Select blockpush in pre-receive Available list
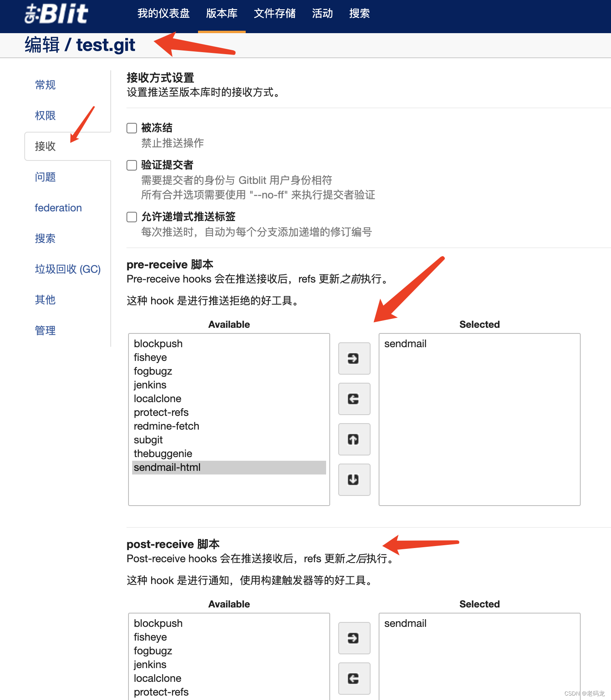Viewport: 611px width, 700px height. [x=229, y=344]
